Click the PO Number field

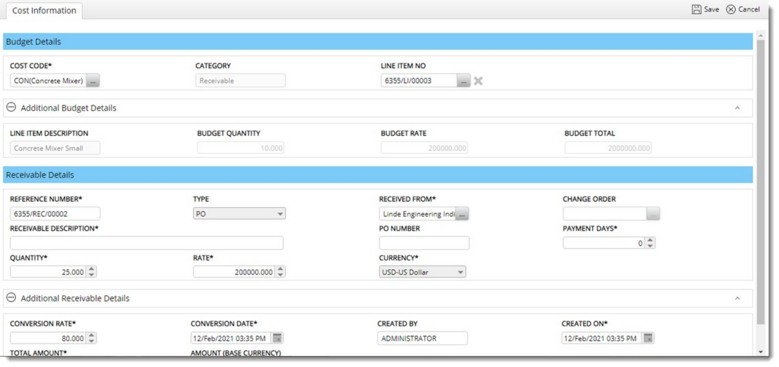[424, 243]
